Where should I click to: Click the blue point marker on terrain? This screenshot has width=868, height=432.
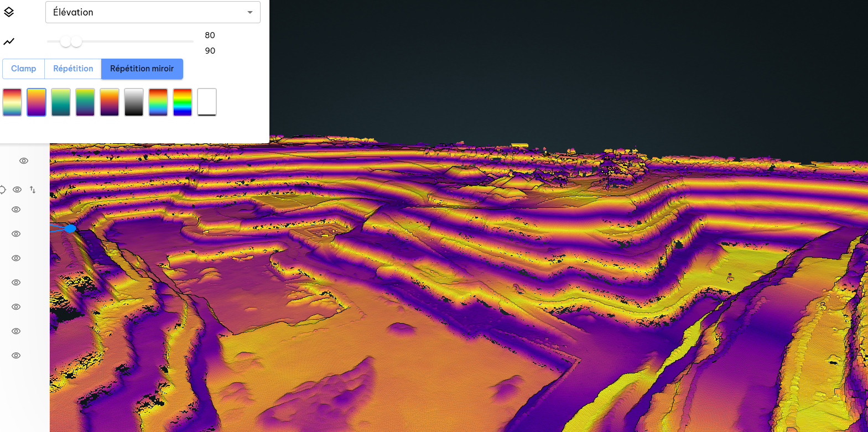(70, 228)
